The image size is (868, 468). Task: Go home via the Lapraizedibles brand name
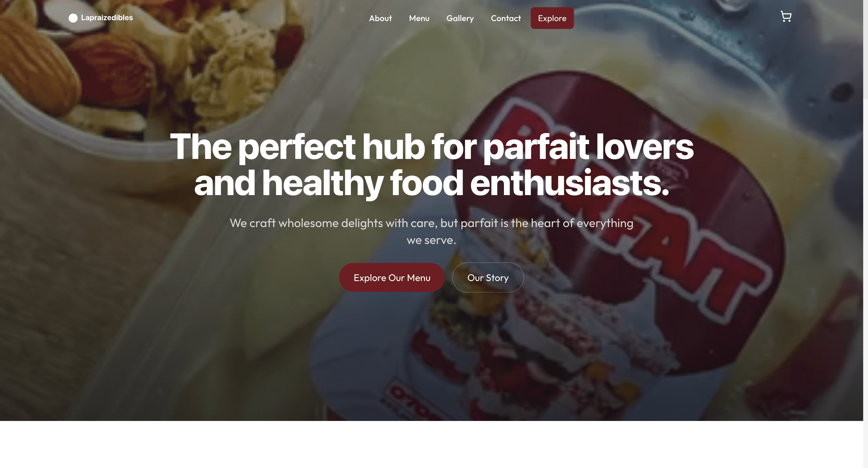click(x=107, y=17)
